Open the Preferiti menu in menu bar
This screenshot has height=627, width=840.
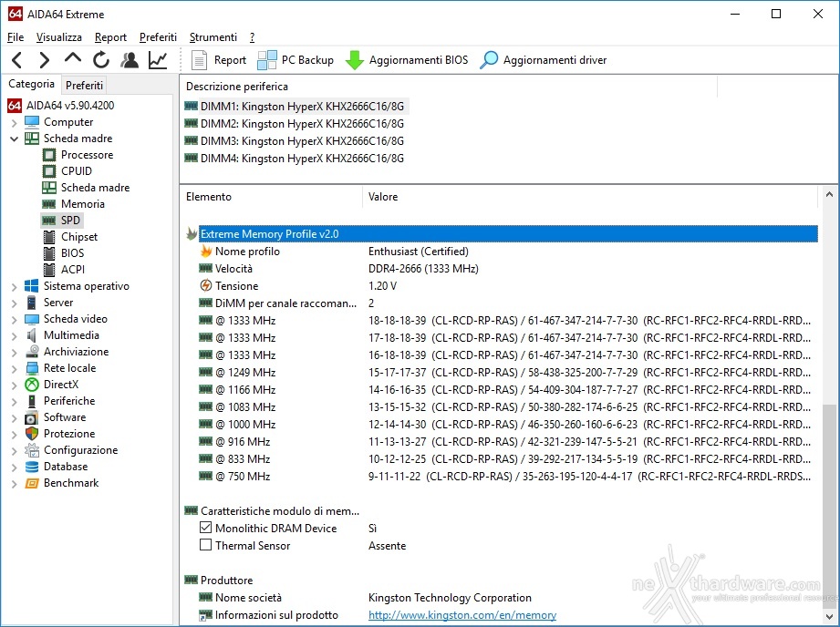pyautogui.click(x=158, y=37)
